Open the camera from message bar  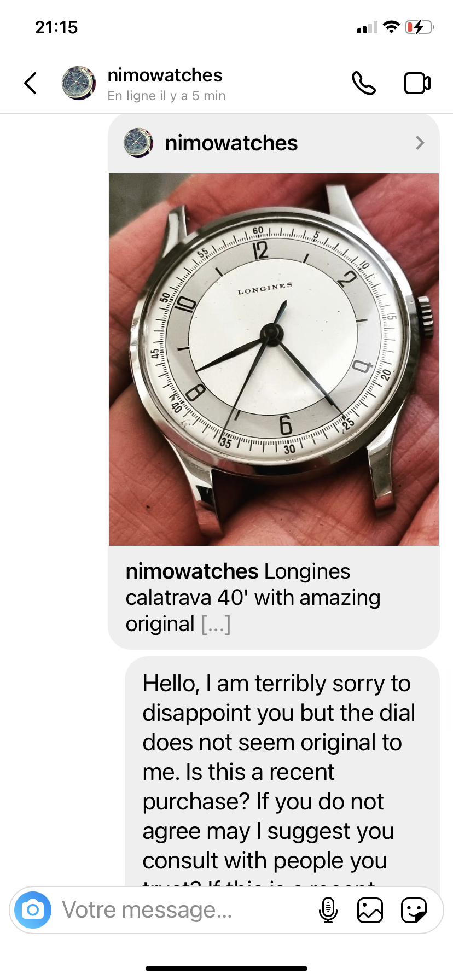[33, 910]
